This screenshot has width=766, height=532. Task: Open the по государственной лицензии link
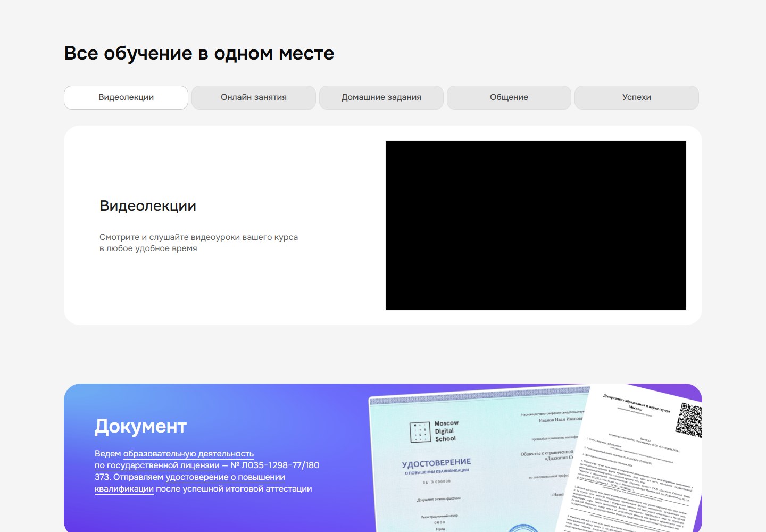click(x=157, y=465)
